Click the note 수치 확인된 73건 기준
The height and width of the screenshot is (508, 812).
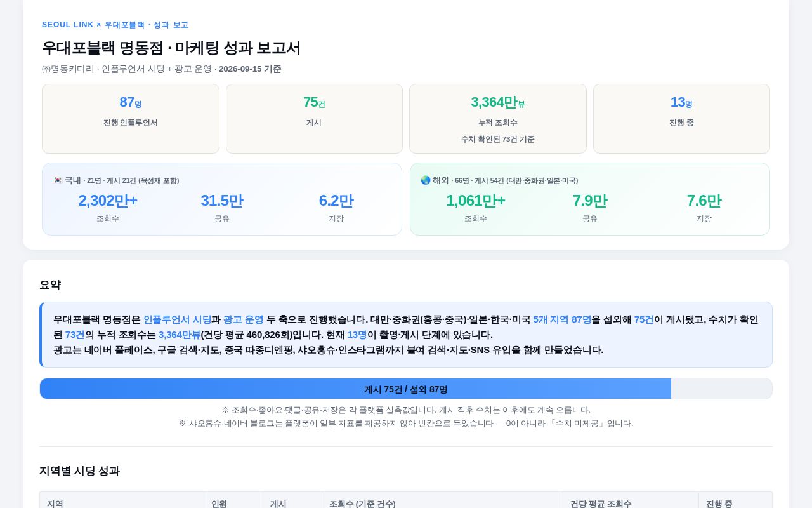498,139
